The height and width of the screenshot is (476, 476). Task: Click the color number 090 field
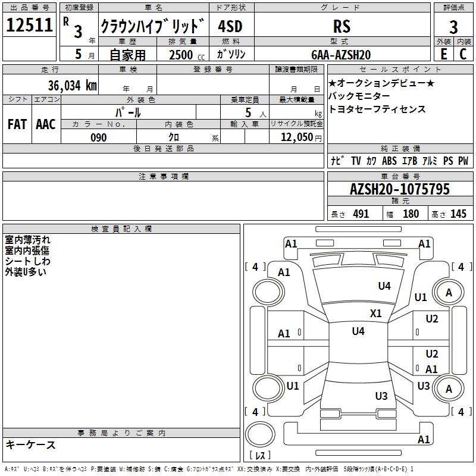[99, 137]
